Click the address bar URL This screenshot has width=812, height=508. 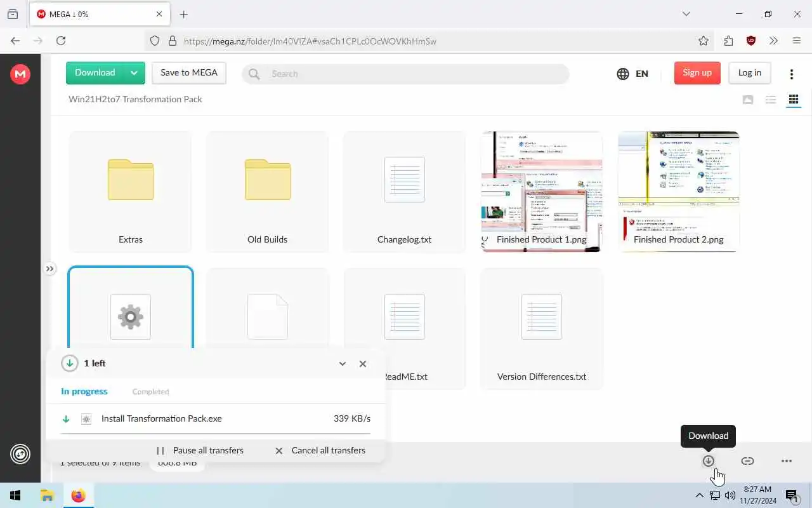(310, 41)
